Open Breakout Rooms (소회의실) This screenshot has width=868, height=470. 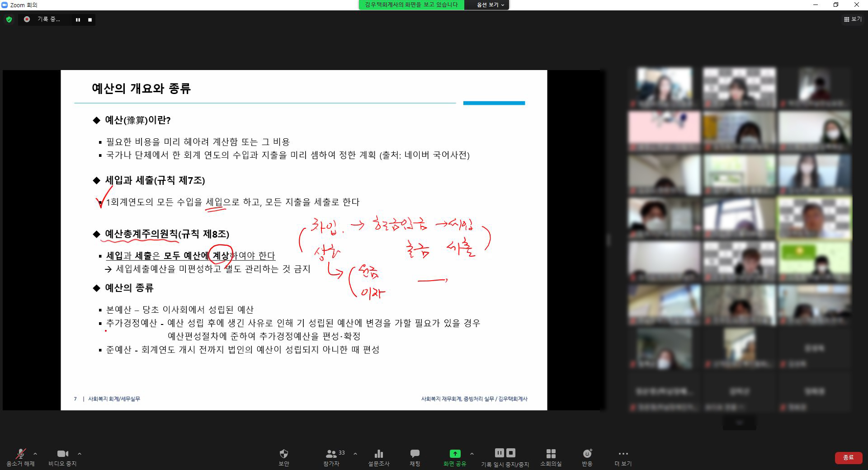(551, 454)
